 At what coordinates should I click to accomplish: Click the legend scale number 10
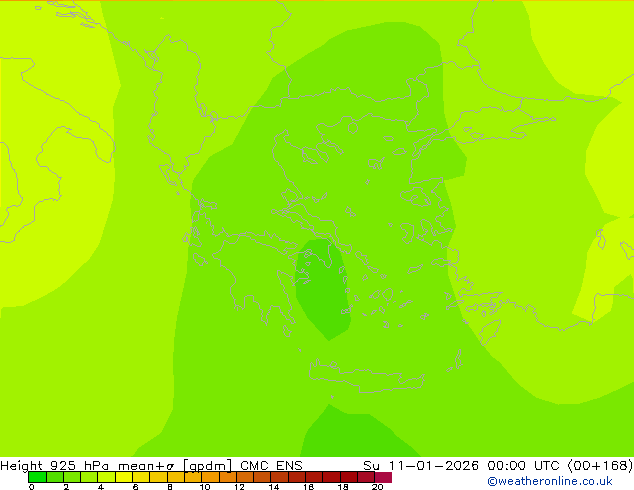coord(205,487)
